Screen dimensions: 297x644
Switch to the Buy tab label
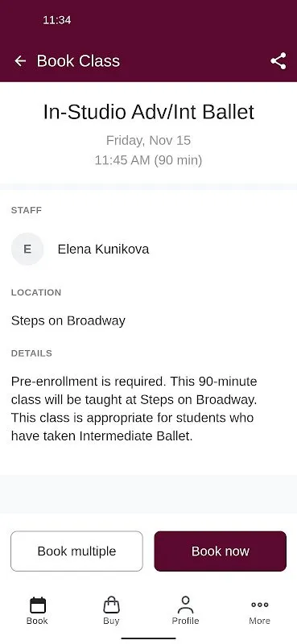111,621
